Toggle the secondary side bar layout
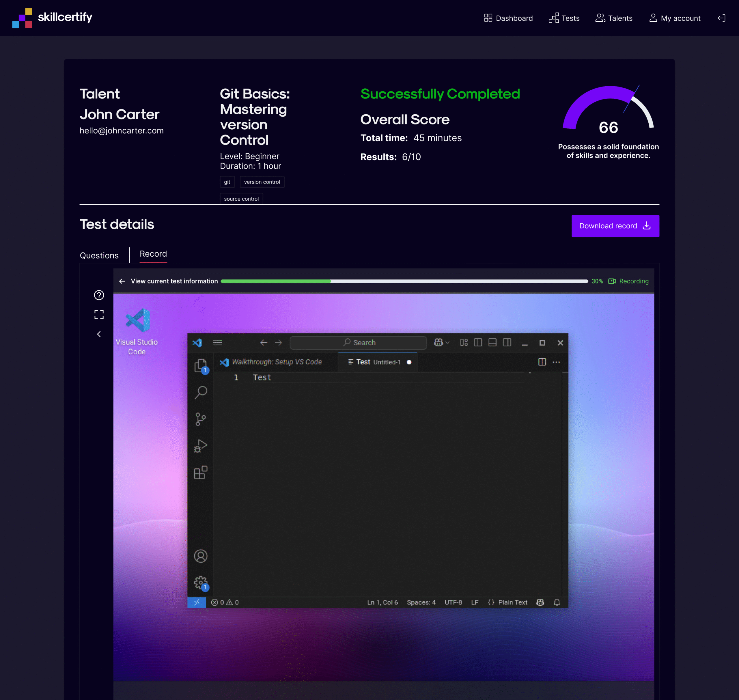The height and width of the screenshot is (700, 739). tap(507, 343)
